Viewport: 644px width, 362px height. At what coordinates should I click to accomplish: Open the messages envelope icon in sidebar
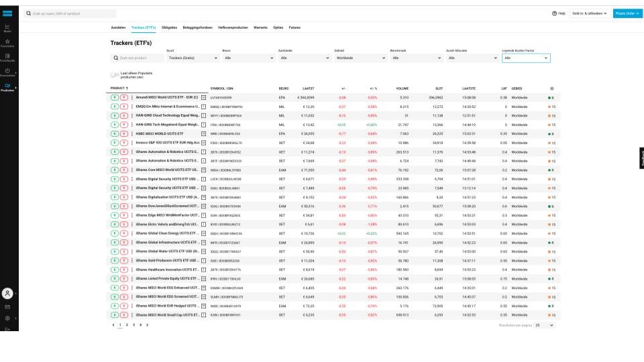point(7,306)
